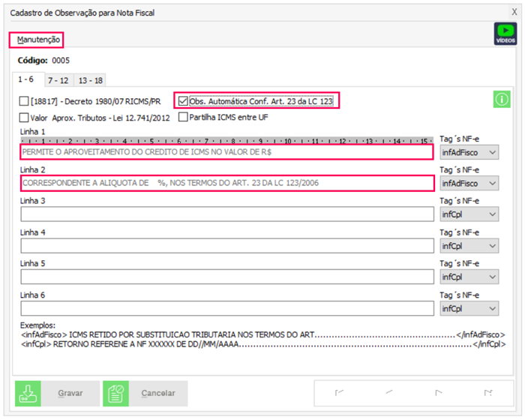The width and height of the screenshot is (525, 420).
Task: Open the Manutenção menu
Action: tap(36, 40)
